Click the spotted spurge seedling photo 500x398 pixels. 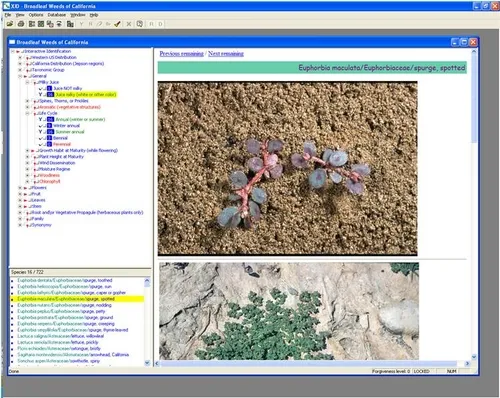287,169
